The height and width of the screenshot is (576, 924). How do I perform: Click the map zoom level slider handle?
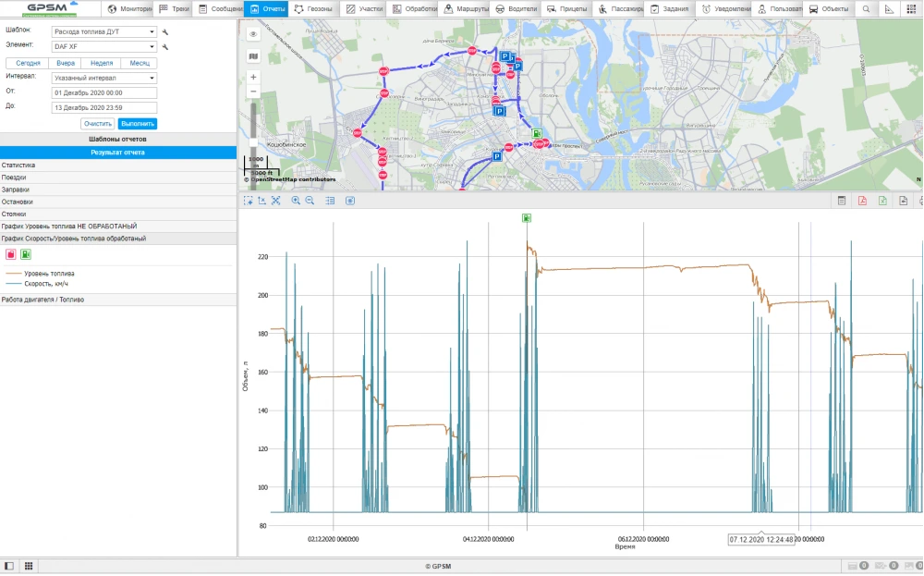pyautogui.click(x=253, y=144)
